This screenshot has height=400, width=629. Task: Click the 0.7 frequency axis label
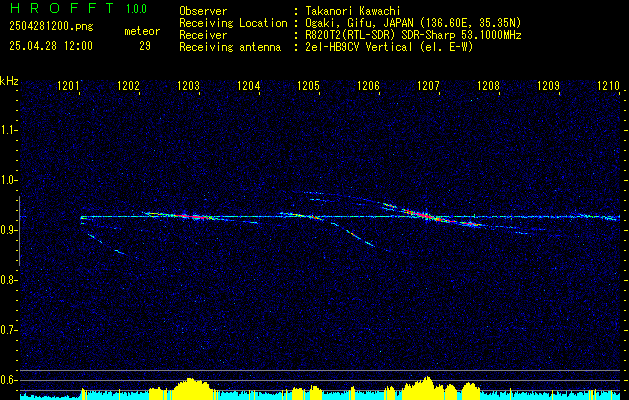tap(8, 330)
